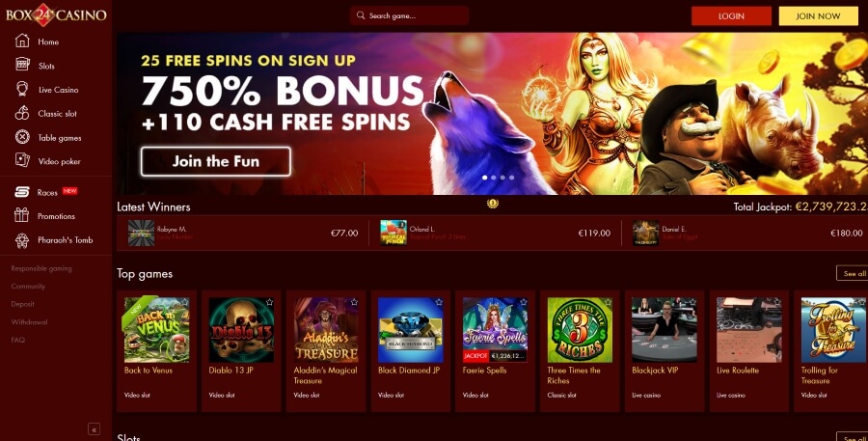Toggle favorite star on Diablo 13 JP
The height and width of the screenshot is (441, 868).
(270, 302)
